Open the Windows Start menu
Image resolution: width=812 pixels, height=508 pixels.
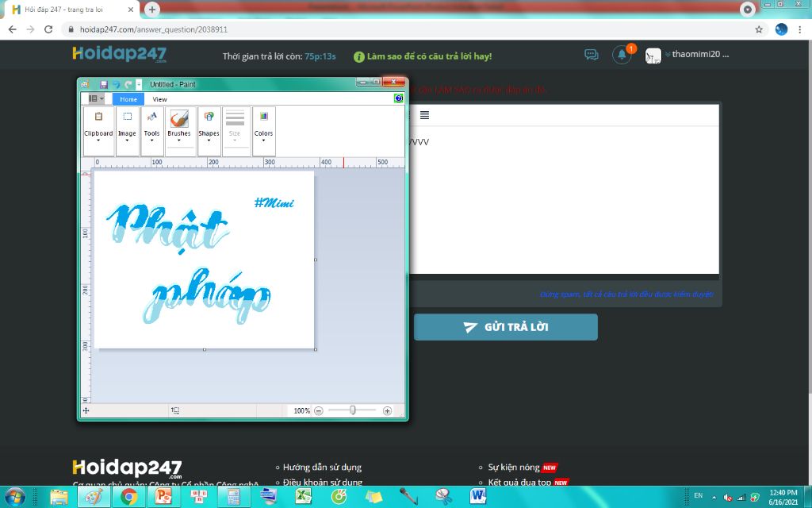pyautogui.click(x=15, y=497)
